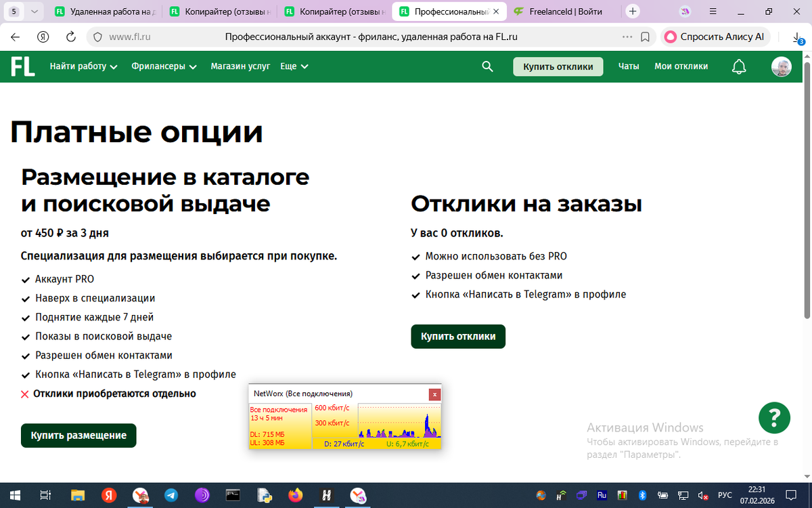Open Task View on the taskbar

[45, 495]
